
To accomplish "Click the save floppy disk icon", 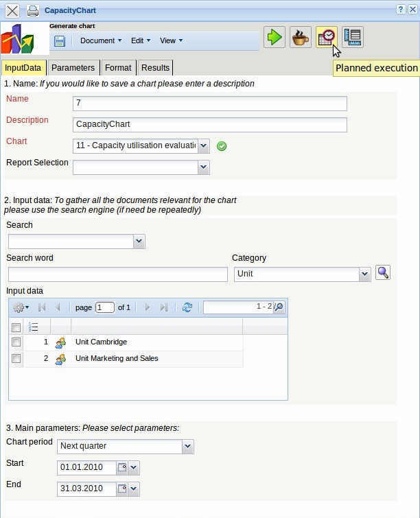I will click(60, 40).
